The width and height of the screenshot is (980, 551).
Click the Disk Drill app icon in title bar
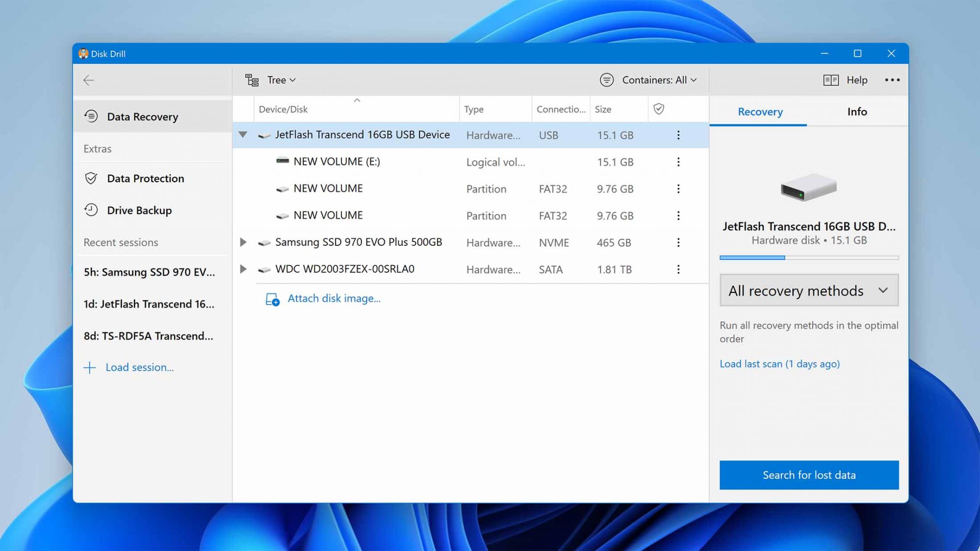[x=84, y=54]
